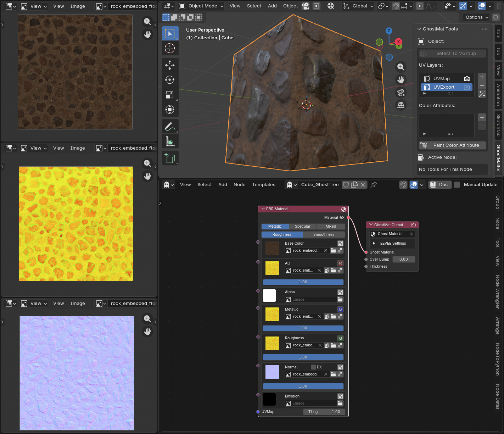Screen dimensions: 504x434
Task: Activate the Annotate pencil tool
Action: (170, 127)
